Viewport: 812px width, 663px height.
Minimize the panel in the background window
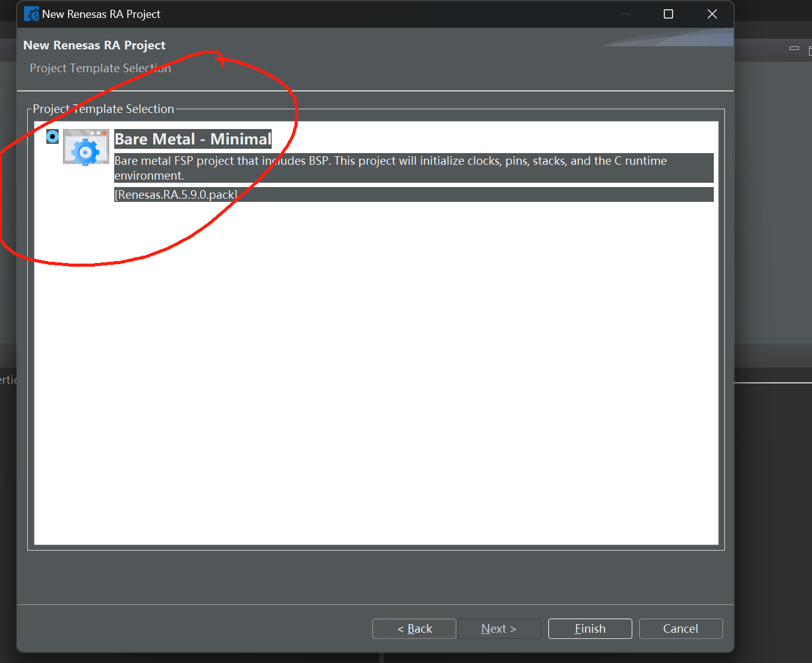point(794,48)
